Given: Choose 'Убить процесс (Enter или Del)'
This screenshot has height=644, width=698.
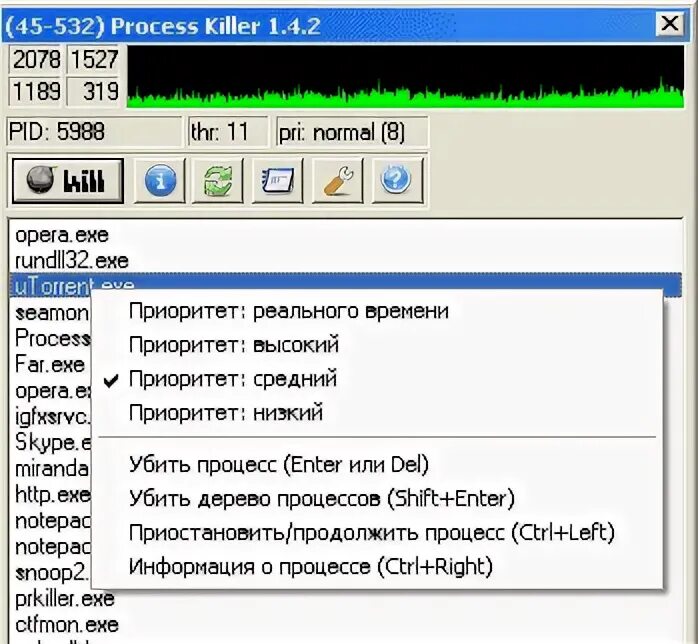Looking at the screenshot, I should click(x=377, y=465).
